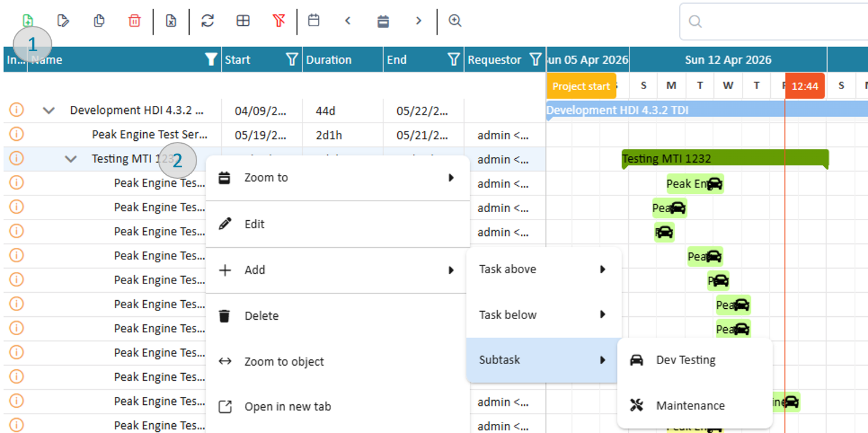Screen dimensions: 868x433
Task: Expand the Task below submenu
Action: 544,315
